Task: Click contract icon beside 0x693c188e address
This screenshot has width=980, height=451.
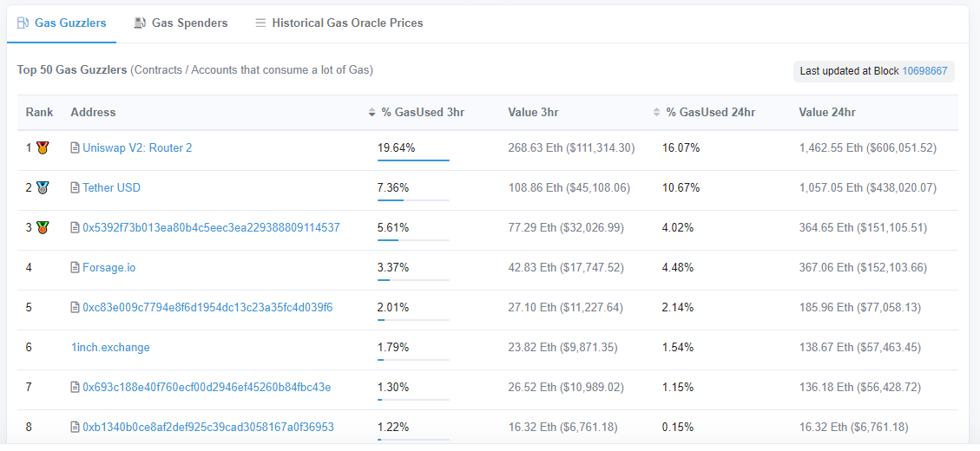Action: click(x=75, y=388)
